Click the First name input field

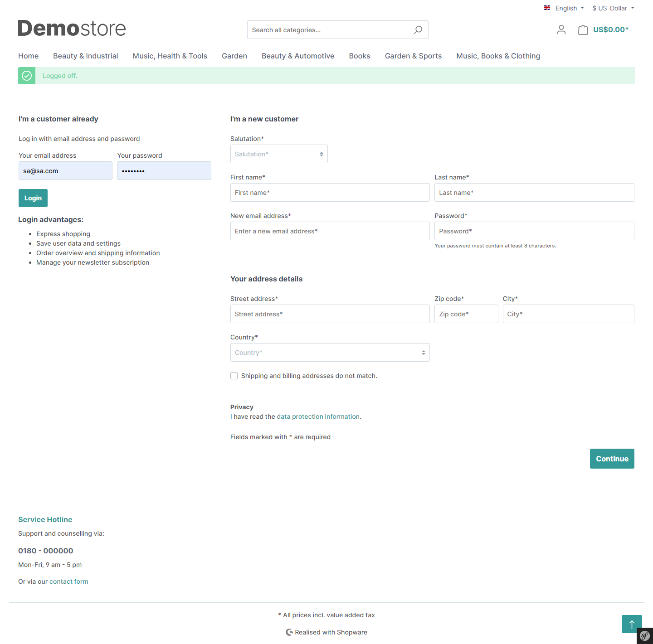(330, 193)
